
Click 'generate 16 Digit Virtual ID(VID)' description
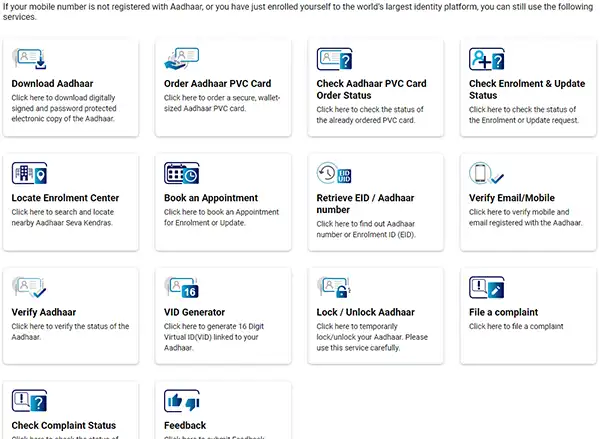[x=214, y=337]
